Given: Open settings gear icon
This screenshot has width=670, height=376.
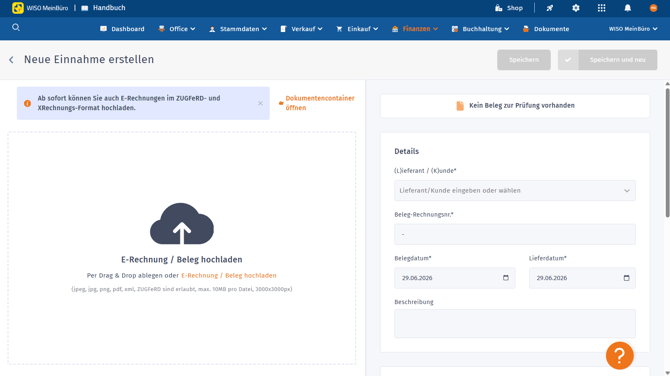Looking at the screenshot, I should tap(576, 8).
